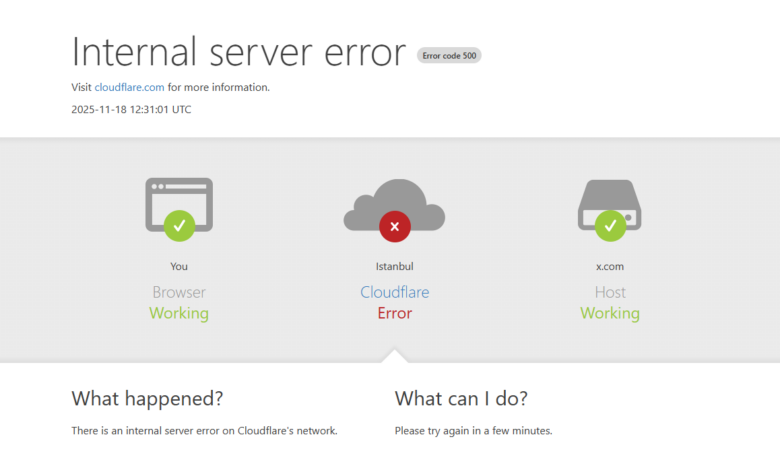This screenshot has width=780, height=470.
Task: Click the "Internal server error" heading
Action: [x=239, y=51]
